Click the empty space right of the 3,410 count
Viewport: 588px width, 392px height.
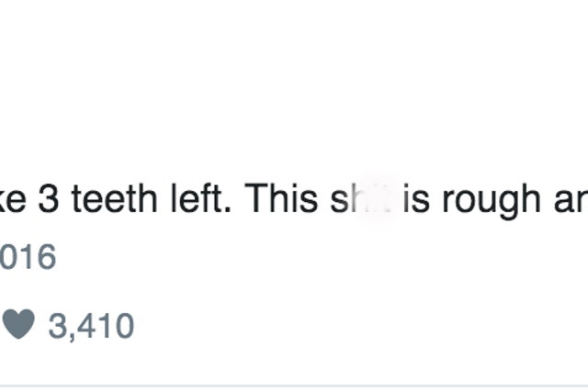pyautogui.click(x=360, y=326)
